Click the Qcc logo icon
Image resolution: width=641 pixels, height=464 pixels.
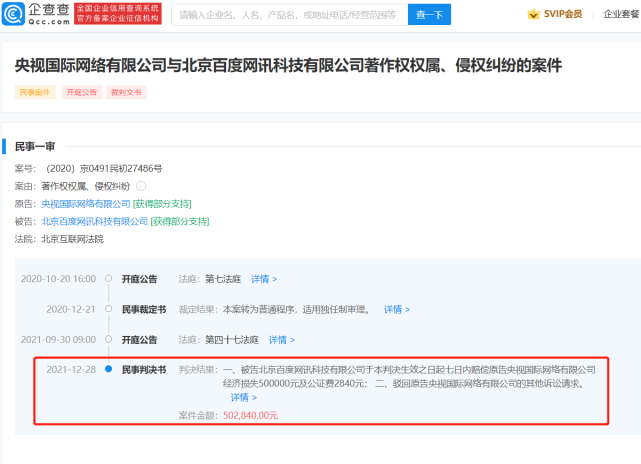pos(13,13)
